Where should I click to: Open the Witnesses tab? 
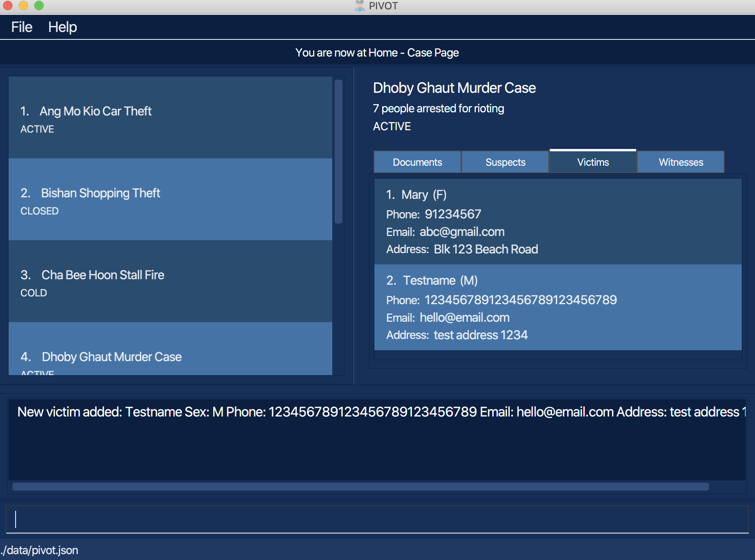point(681,162)
